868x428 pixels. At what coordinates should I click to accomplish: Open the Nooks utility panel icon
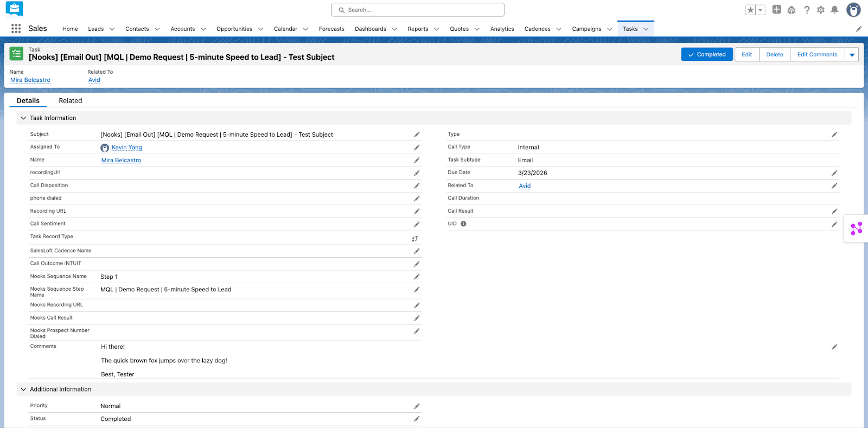857,229
